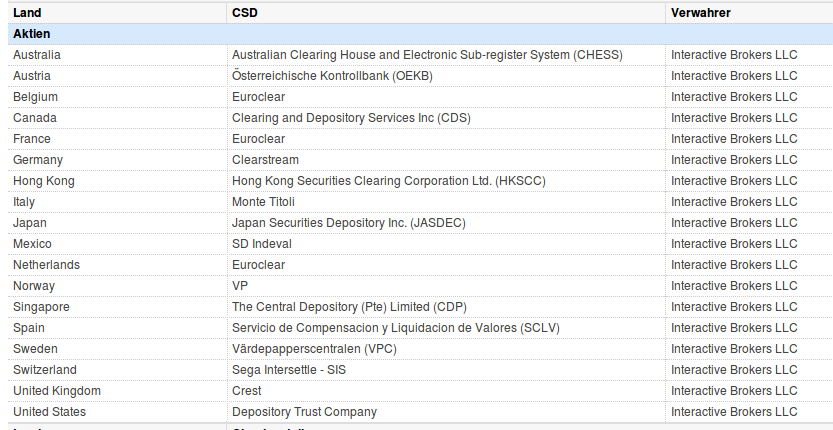Click the Belgium row label

coord(35,97)
